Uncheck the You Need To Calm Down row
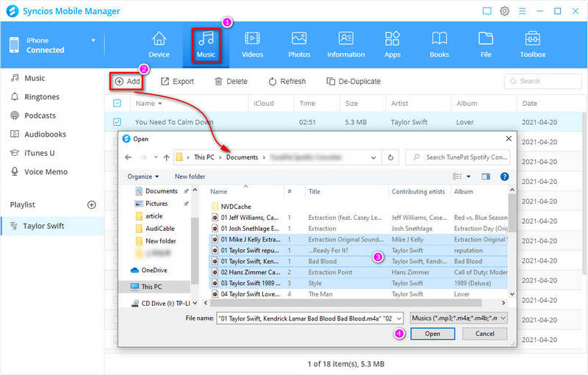The image size is (588, 375). (x=117, y=122)
